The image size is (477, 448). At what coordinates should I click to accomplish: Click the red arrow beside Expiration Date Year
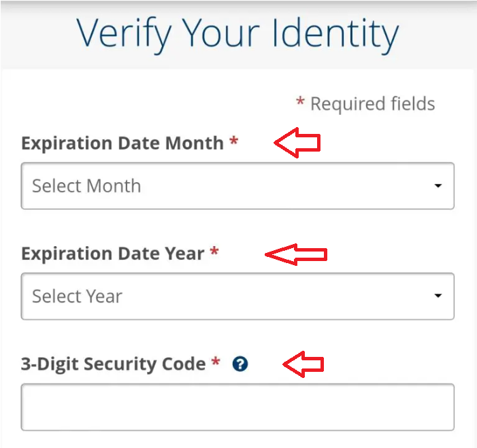(x=295, y=254)
